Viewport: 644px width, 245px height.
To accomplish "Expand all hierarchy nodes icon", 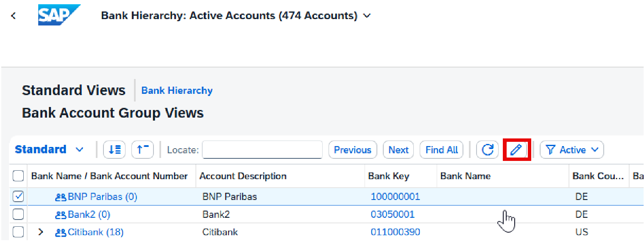I will pos(114,150).
